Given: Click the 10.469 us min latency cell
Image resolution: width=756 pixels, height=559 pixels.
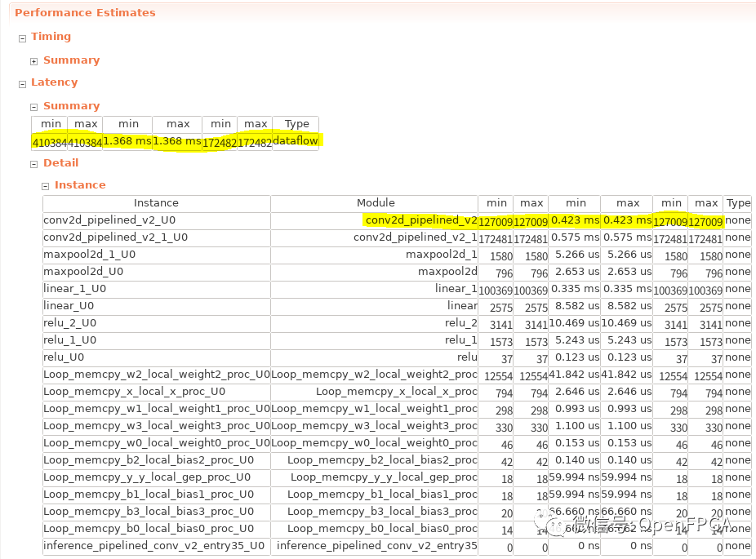Looking at the screenshot, I should (575, 323).
